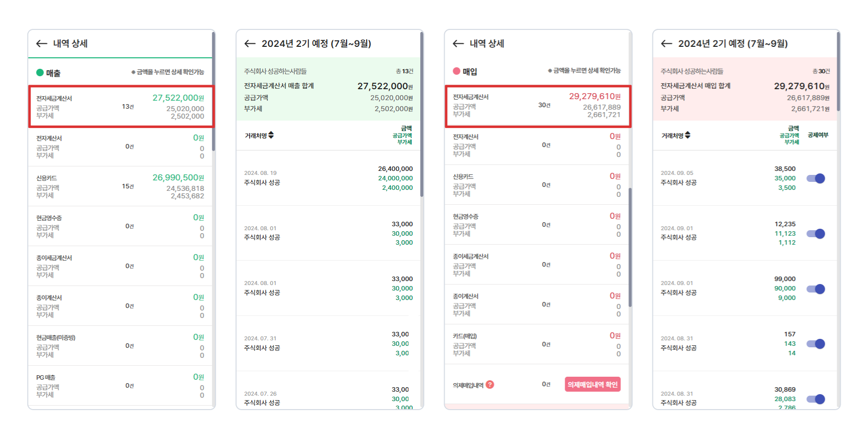Click back arrow in pink 매입 합계 panel
Screen dimensions: 868x439
pyautogui.click(x=666, y=44)
